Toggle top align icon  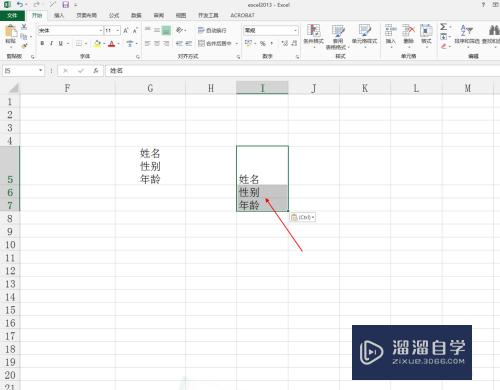(148, 30)
